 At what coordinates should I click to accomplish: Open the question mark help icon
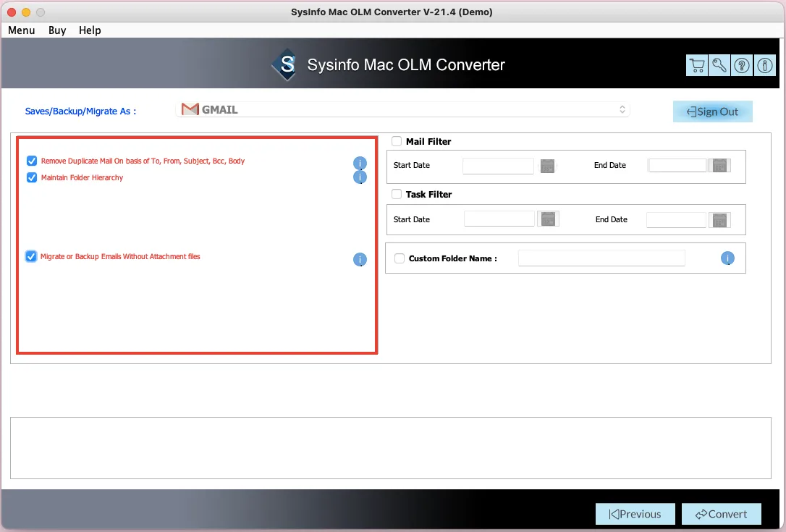click(x=742, y=66)
